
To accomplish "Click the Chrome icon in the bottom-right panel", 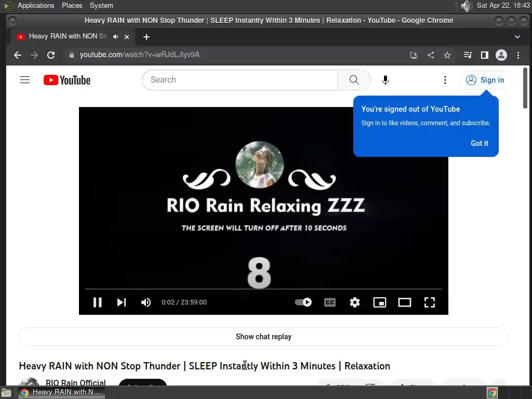I will point(492,393).
